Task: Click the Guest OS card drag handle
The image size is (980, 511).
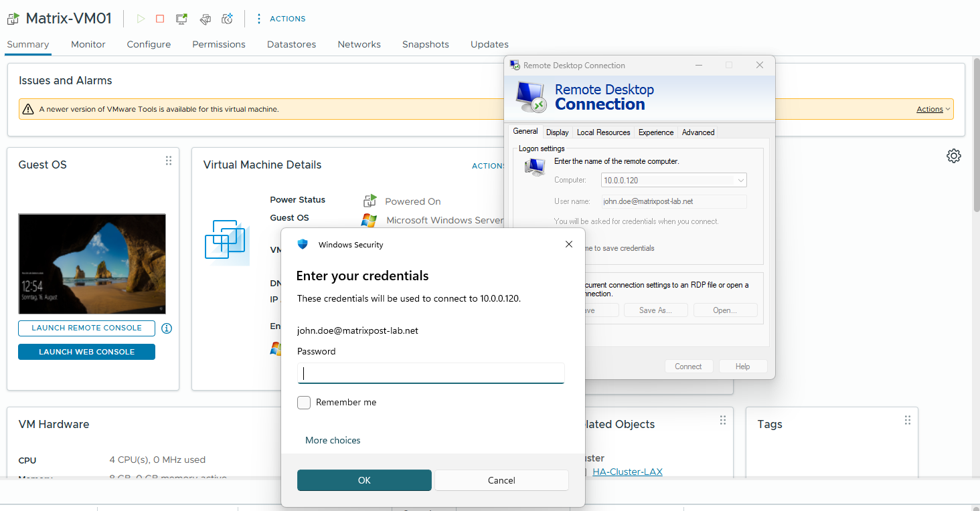Action: pos(169,161)
